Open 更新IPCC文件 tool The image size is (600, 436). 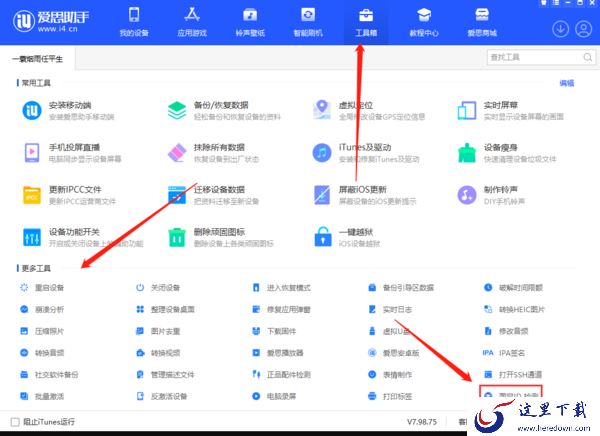69,195
